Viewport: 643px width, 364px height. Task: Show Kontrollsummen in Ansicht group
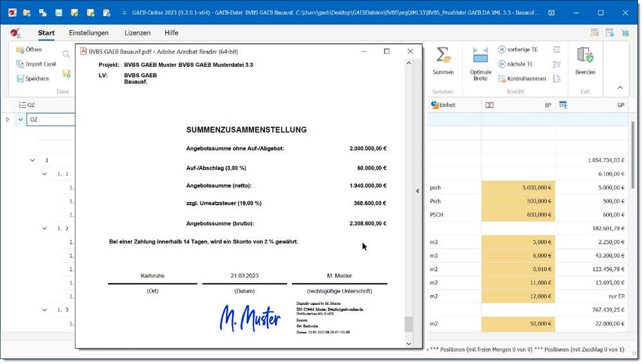point(521,78)
